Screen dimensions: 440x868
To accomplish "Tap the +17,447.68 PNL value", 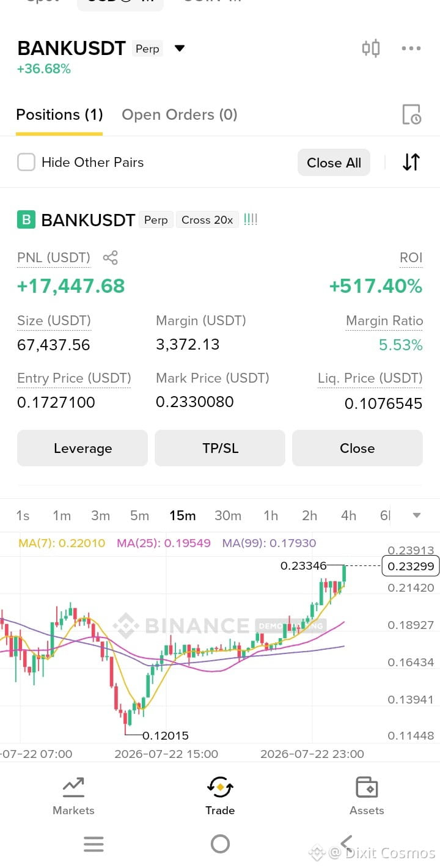I will click(71, 286).
